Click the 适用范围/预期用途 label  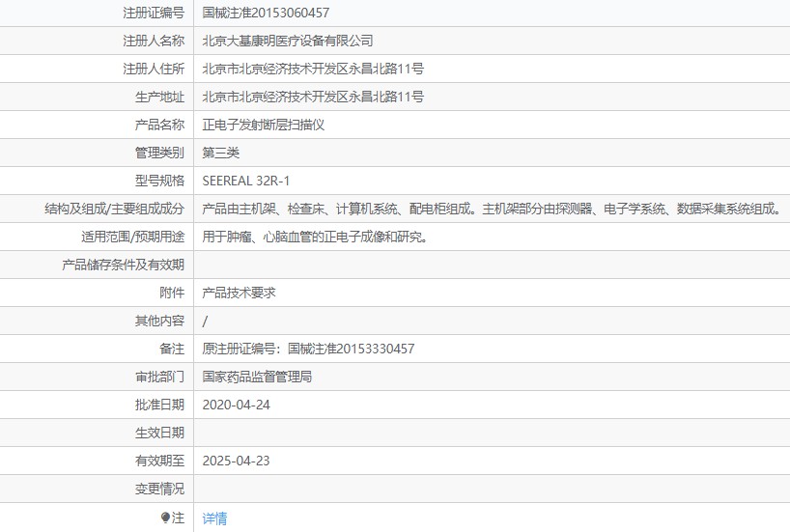pos(133,237)
